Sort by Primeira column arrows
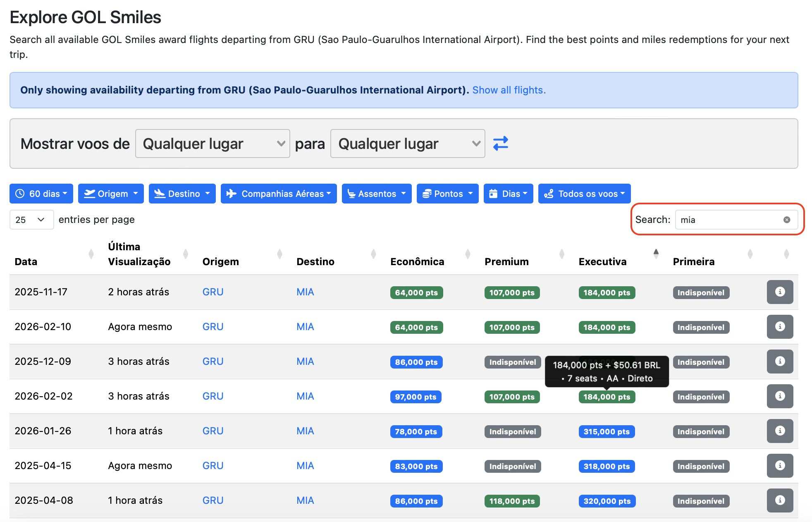 (750, 254)
